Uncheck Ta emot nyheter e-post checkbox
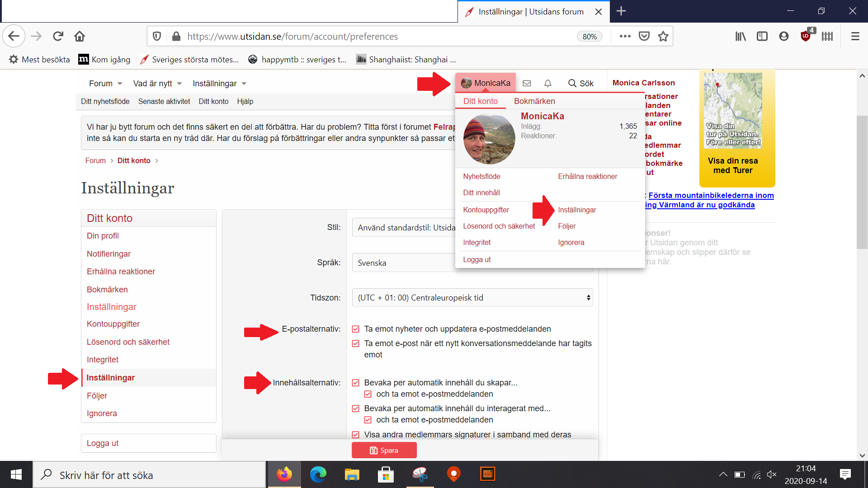This screenshot has height=488, width=868. pos(356,329)
